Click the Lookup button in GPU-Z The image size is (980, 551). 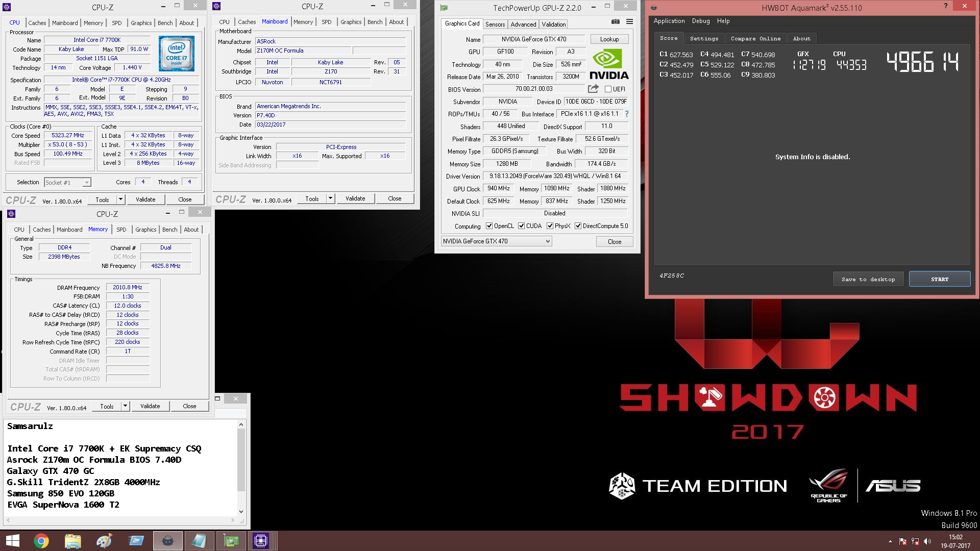point(609,39)
